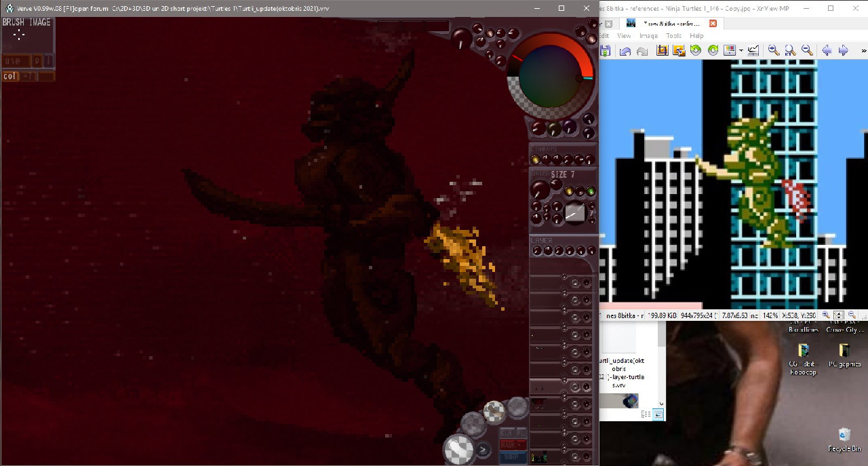
Task: Open the XnView Help menu
Action: coord(696,36)
